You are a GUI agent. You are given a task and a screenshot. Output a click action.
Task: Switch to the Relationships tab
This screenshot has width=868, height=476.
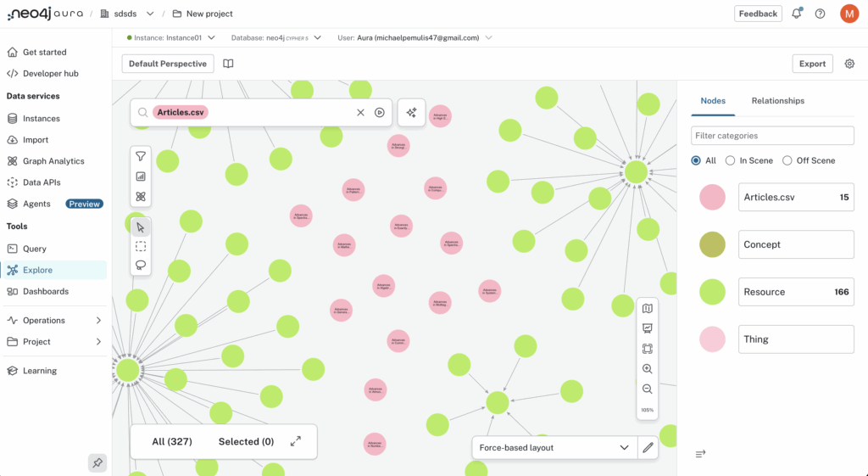tap(777, 101)
